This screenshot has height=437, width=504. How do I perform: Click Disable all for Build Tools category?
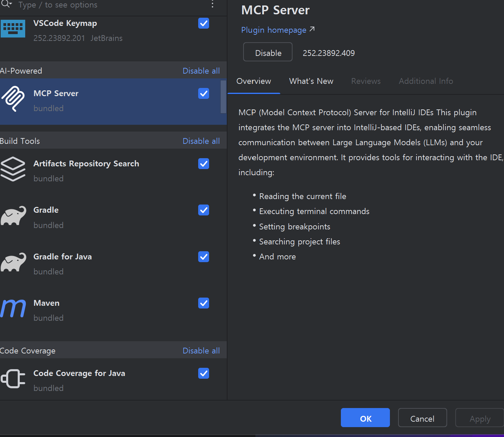201,141
